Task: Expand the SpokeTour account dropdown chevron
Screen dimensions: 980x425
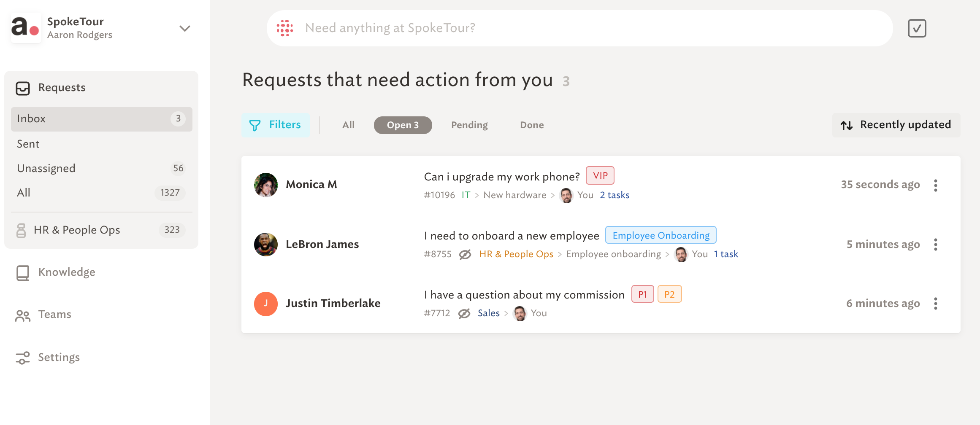Action: (185, 29)
